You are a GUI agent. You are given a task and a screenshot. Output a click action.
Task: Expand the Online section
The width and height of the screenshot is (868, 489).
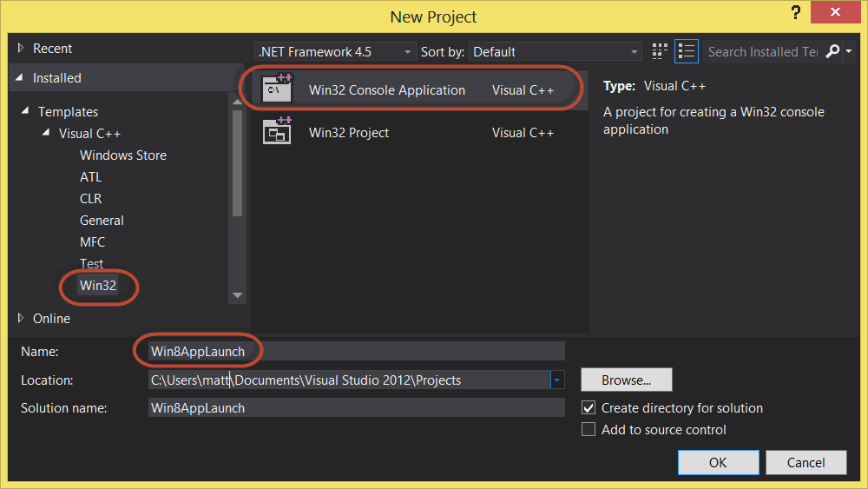tap(21, 319)
